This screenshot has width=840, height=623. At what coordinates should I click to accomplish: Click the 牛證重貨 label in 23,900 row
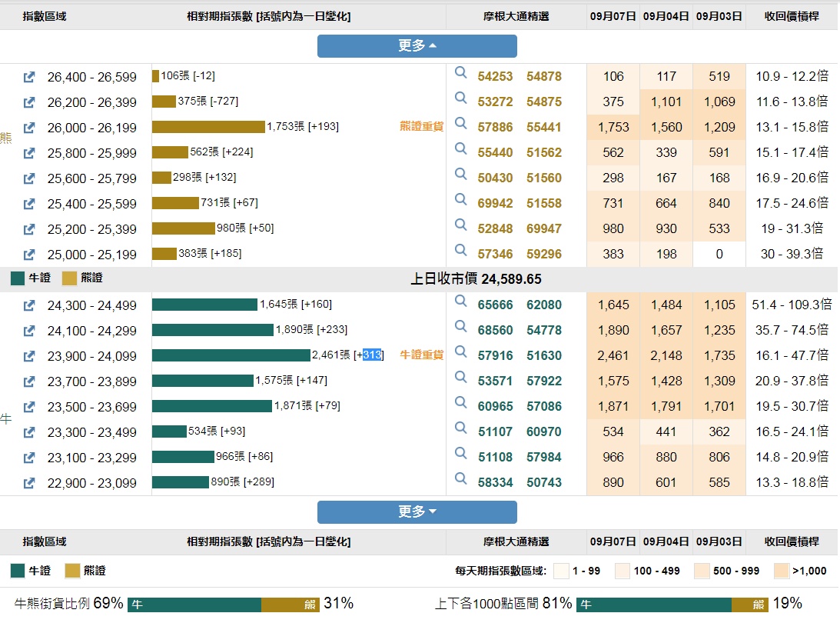pyautogui.click(x=421, y=355)
